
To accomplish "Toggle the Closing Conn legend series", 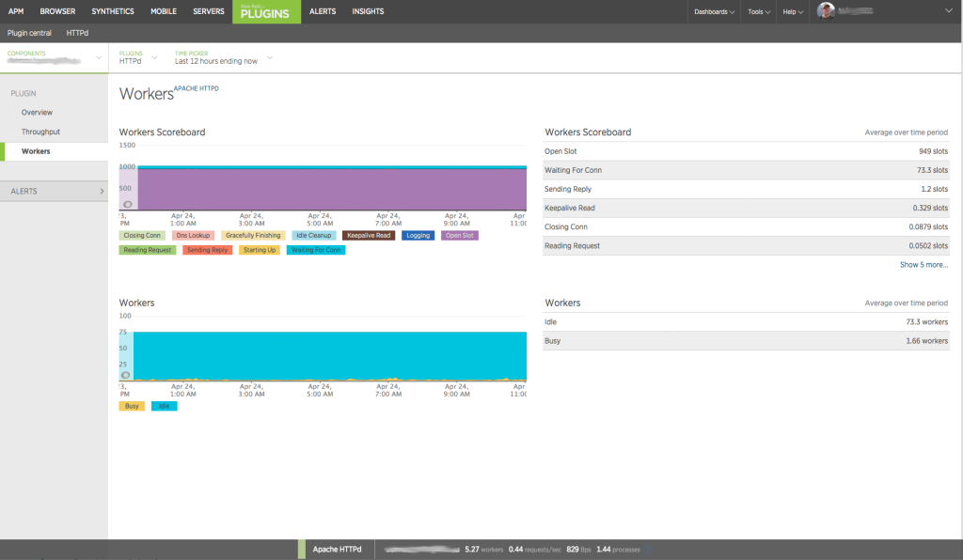I will 142,236.
